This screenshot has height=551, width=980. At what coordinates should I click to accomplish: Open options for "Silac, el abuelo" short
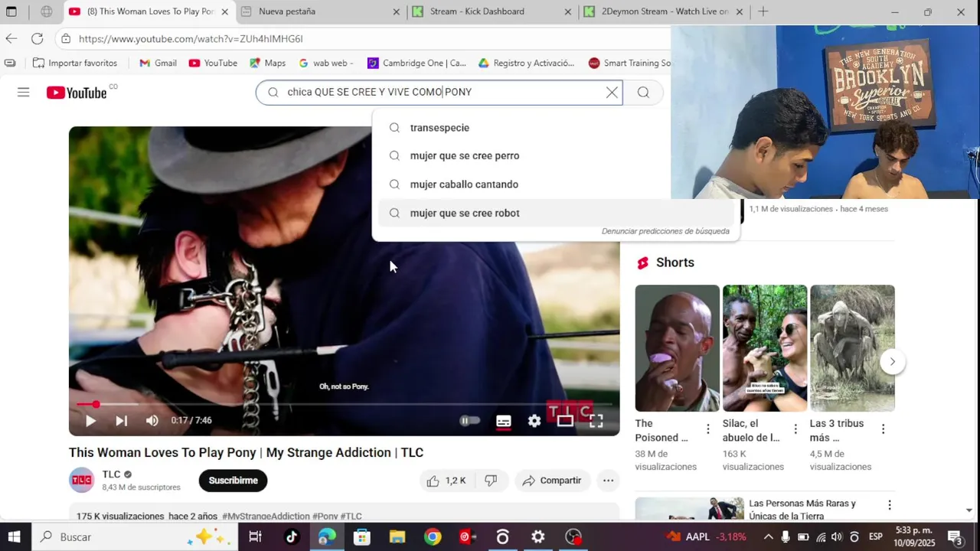[x=795, y=429]
